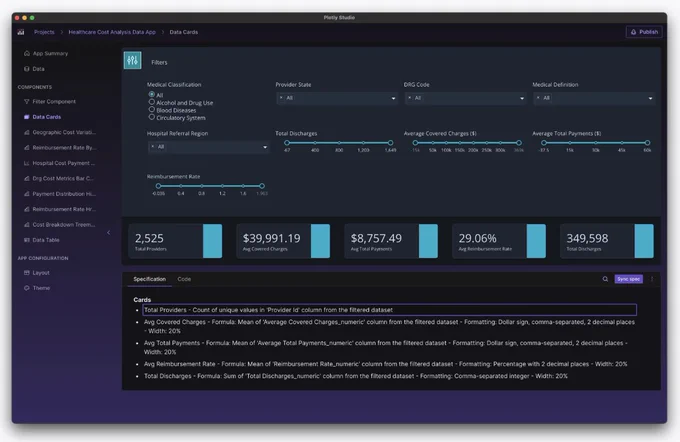Select Alcohol and Drug Use radio option
680x442 pixels.
151,102
